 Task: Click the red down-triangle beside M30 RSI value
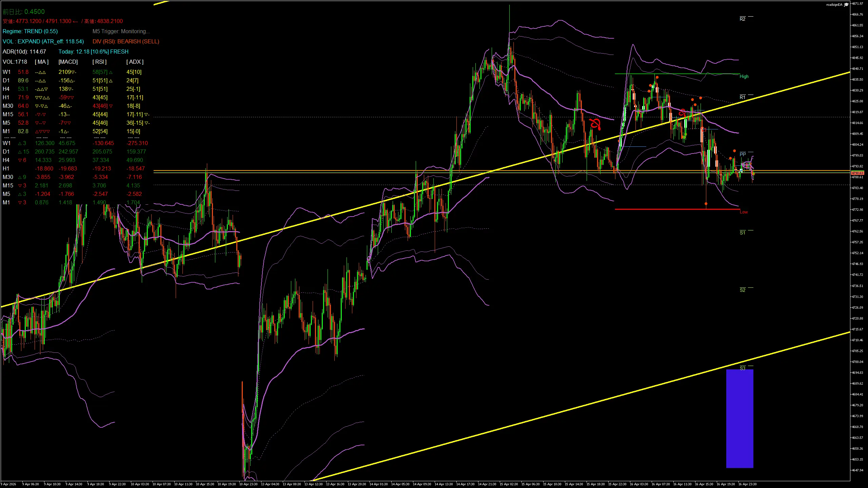click(x=111, y=106)
